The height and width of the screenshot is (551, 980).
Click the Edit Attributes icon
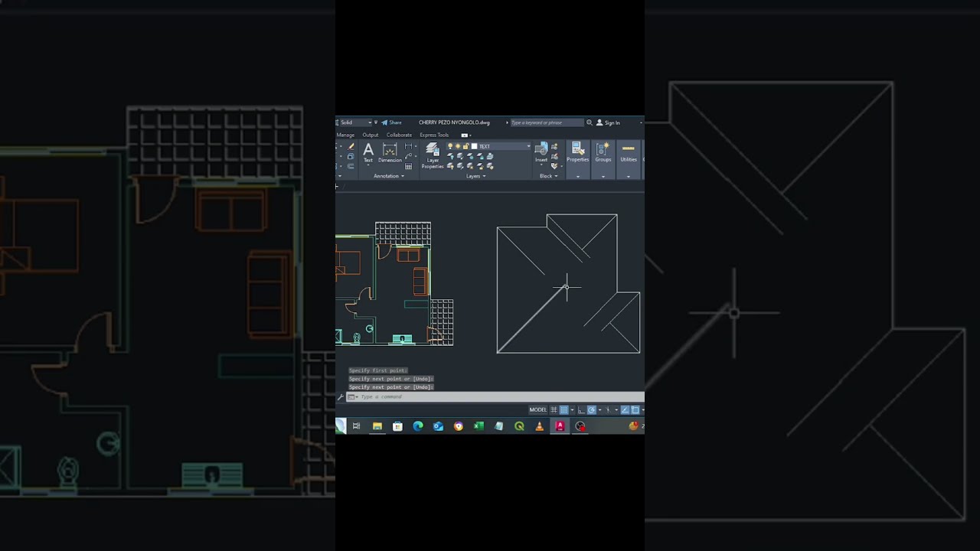pos(554,166)
